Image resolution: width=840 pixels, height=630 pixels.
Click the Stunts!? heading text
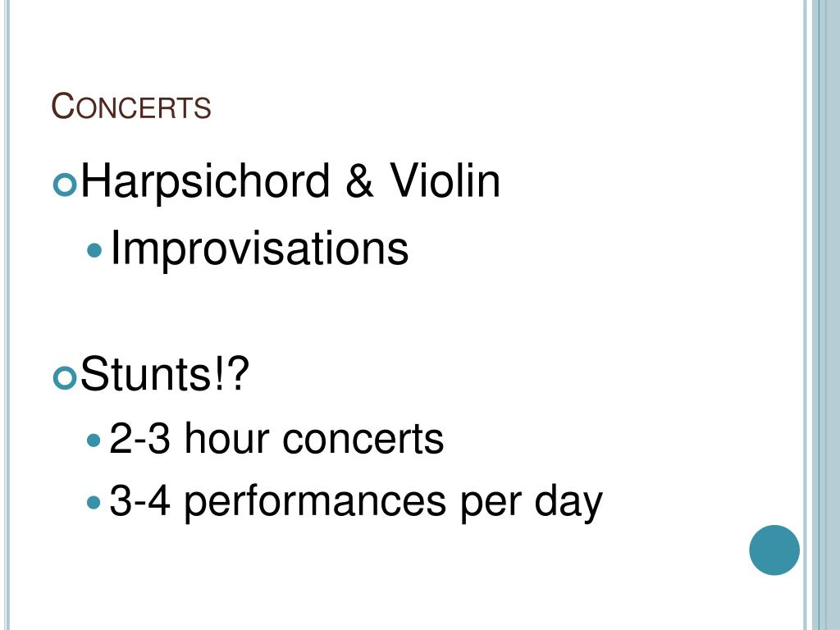click(x=165, y=373)
